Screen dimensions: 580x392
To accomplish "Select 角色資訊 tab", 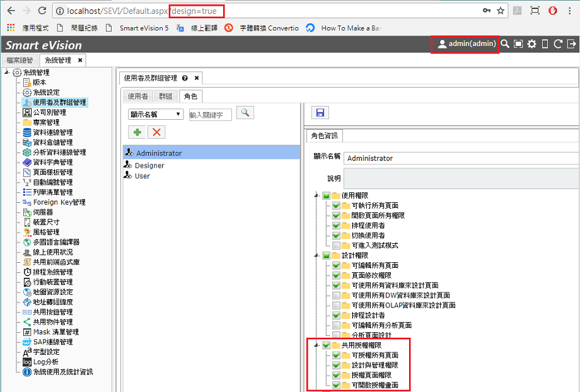I will 325,135.
